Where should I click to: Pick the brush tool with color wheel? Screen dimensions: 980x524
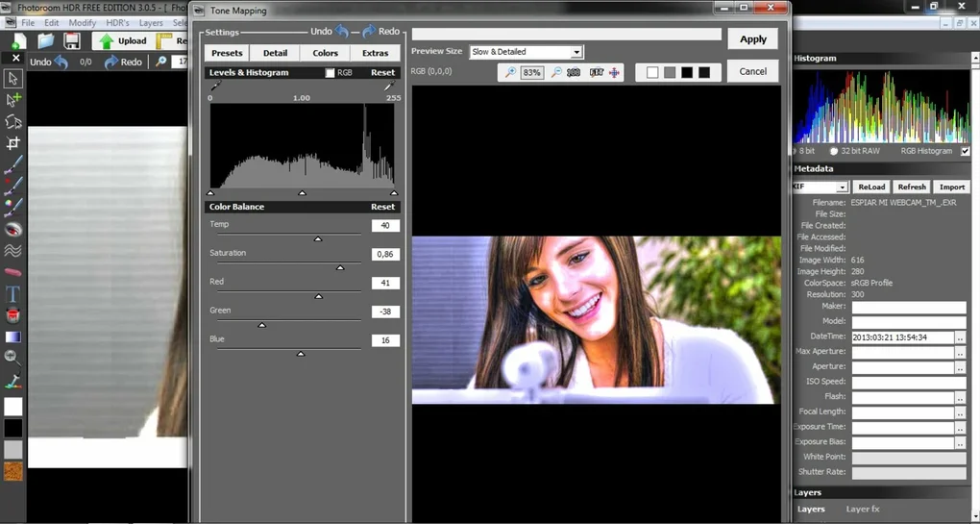tap(13, 207)
